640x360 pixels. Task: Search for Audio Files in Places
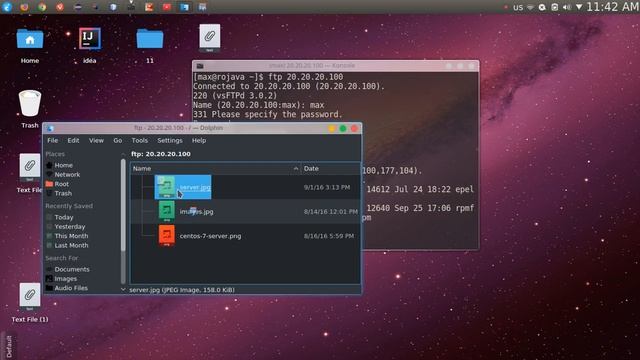[71, 288]
